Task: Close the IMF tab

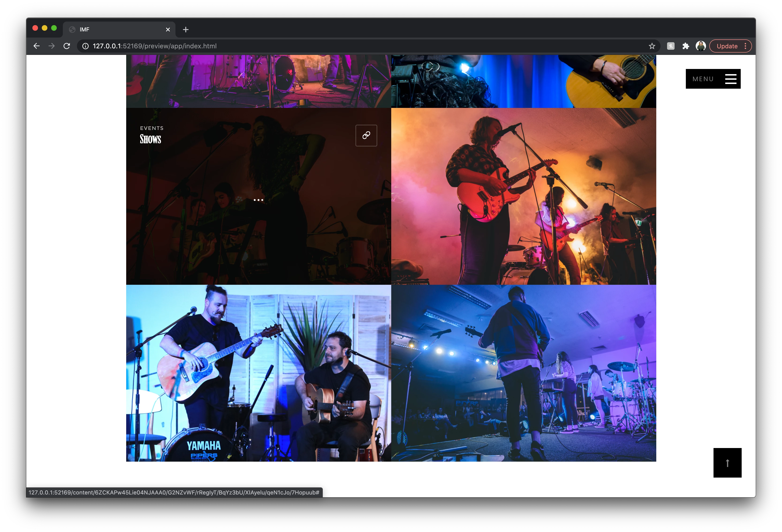Action: click(168, 30)
